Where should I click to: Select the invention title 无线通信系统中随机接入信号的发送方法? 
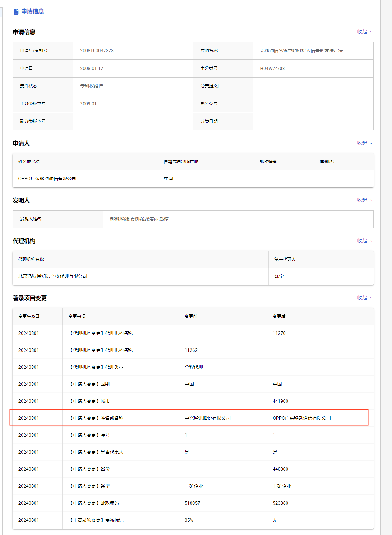301,51
